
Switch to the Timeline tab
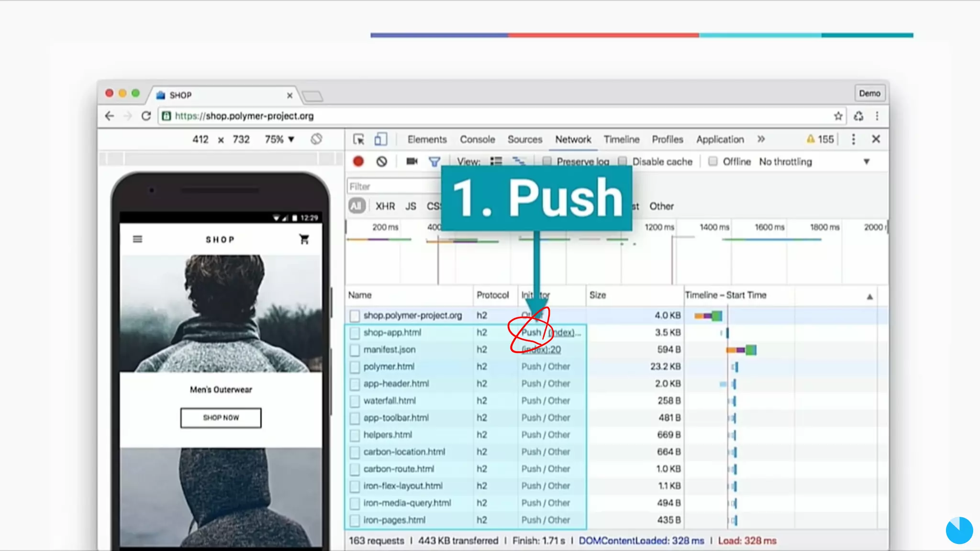tap(621, 139)
